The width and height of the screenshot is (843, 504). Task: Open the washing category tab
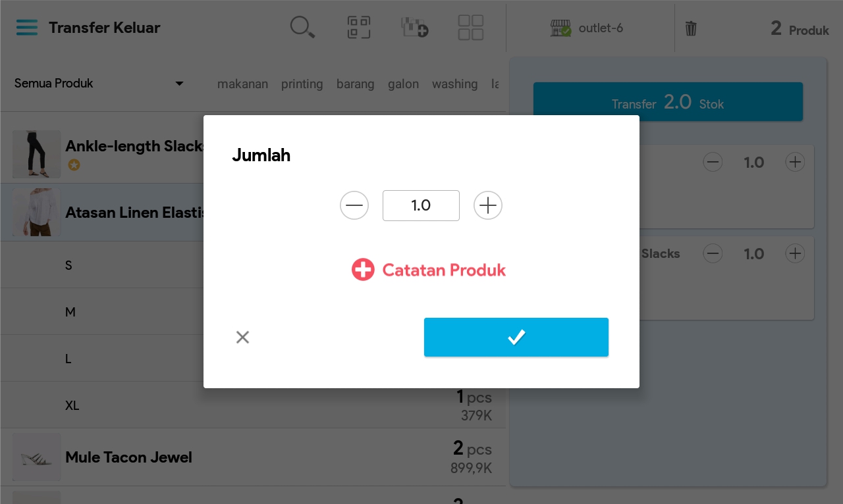pos(454,84)
